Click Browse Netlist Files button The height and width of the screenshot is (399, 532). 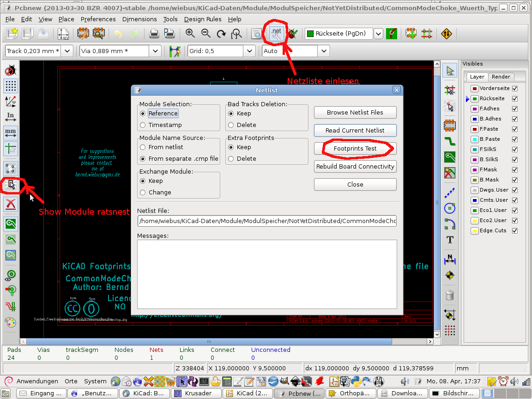click(355, 112)
